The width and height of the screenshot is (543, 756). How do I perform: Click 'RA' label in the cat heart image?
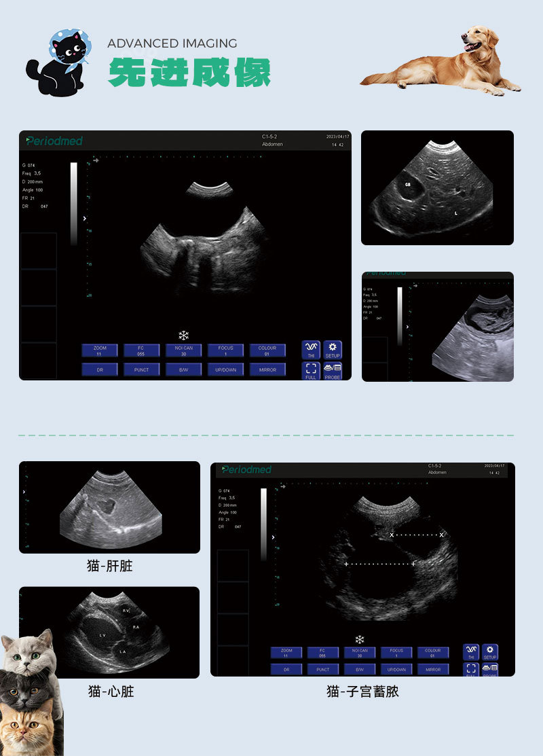click(136, 627)
